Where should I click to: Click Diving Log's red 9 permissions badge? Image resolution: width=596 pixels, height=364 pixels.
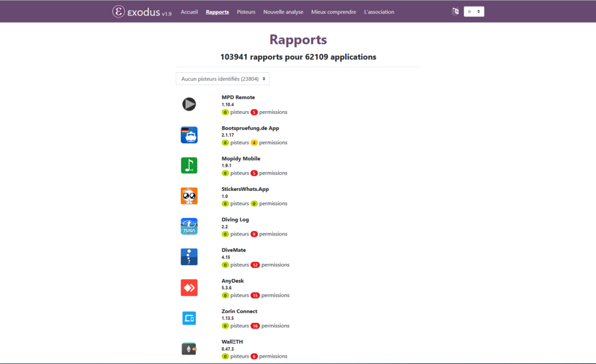254,234
